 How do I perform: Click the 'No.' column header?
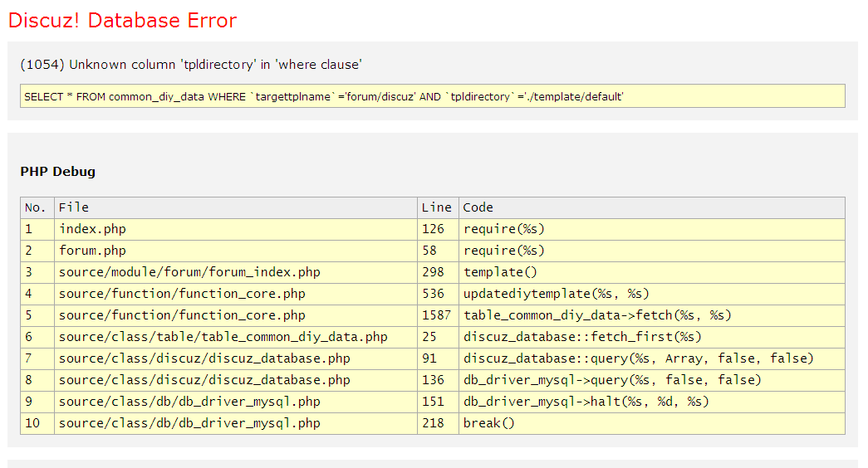click(x=37, y=207)
